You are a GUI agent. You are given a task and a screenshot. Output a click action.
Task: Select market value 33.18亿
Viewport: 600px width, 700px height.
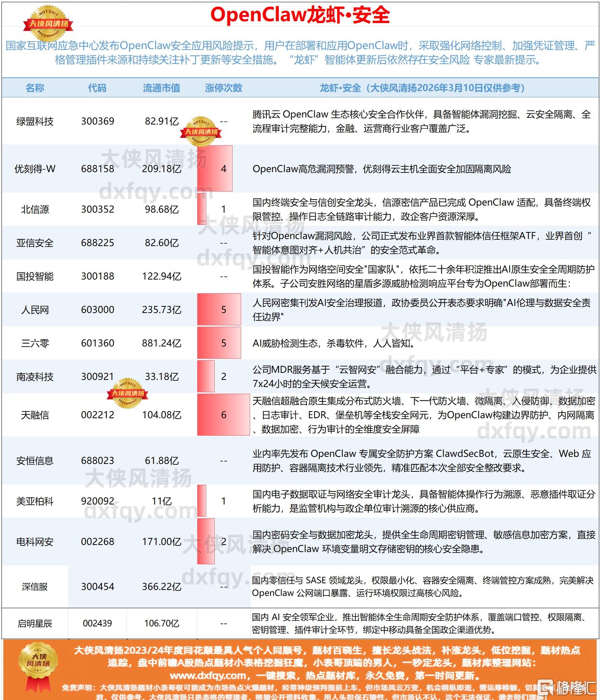(x=162, y=377)
